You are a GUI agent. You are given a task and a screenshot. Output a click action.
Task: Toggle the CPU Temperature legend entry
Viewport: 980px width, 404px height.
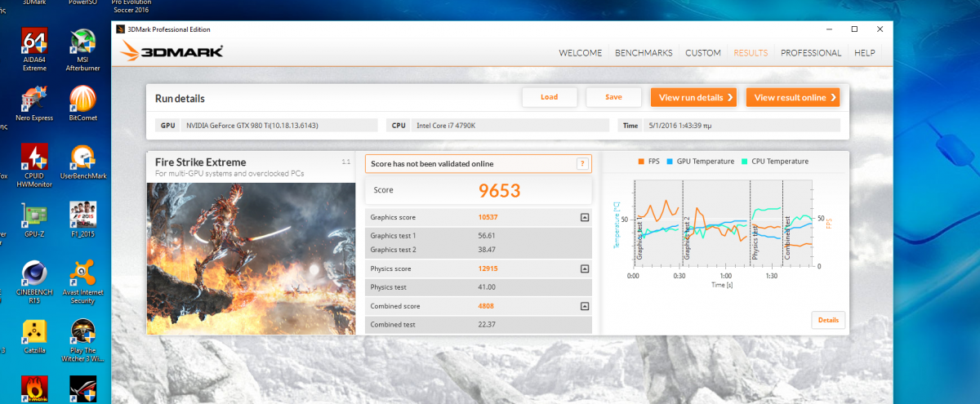[x=774, y=162]
